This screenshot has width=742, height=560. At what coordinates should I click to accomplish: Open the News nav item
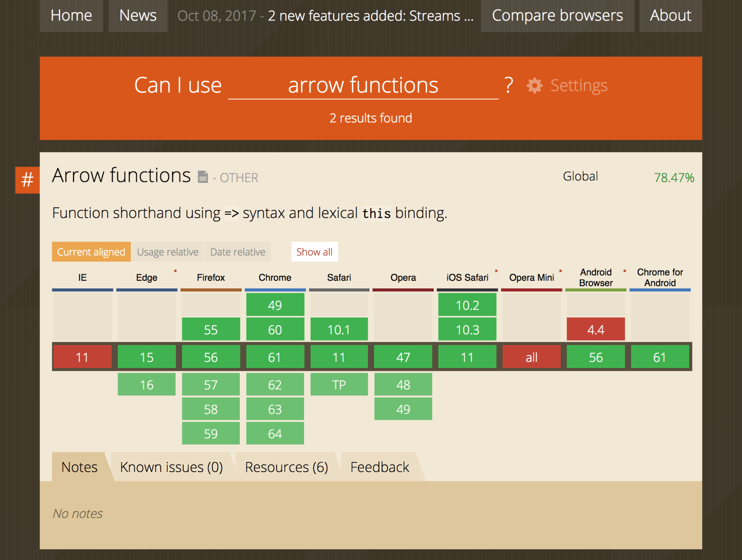(138, 15)
